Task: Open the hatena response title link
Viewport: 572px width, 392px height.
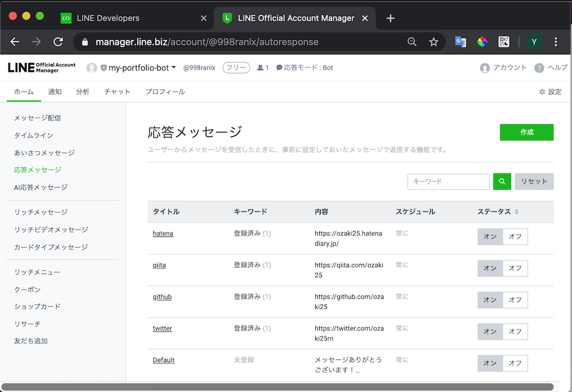Action: pos(163,234)
